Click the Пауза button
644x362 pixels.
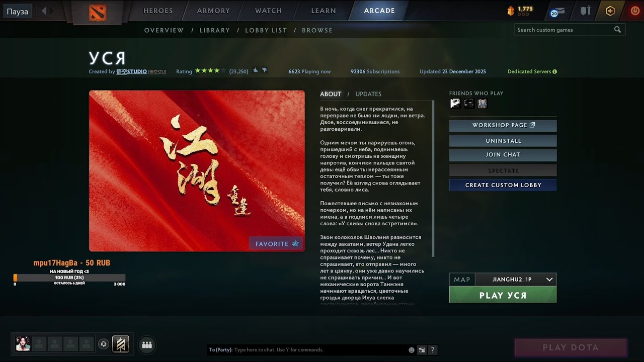click(17, 12)
